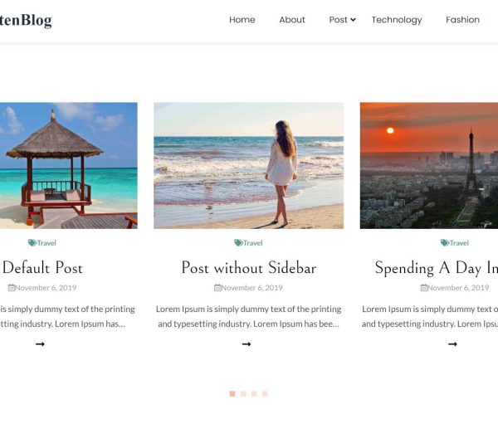Image resolution: width=498 pixels, height=448 pixels.
Task: Expand the Post menu dropdown chevron
Action: [x=353, y=20]
